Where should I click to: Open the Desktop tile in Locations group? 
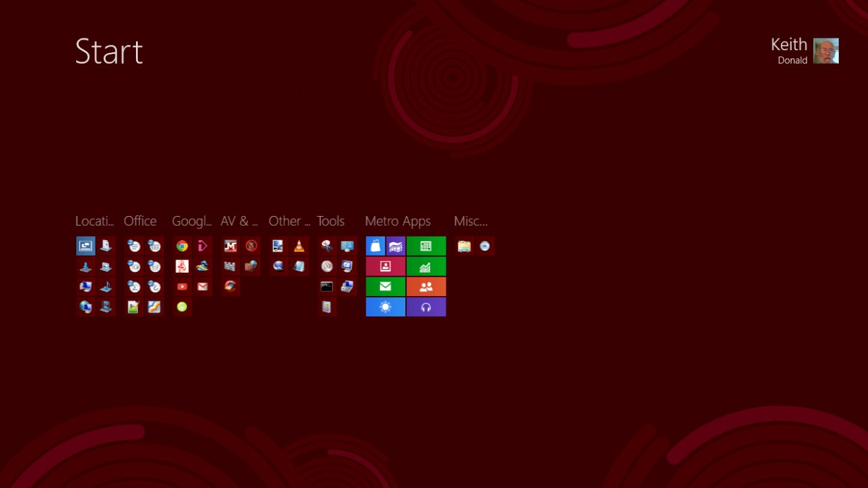[86, 246]
